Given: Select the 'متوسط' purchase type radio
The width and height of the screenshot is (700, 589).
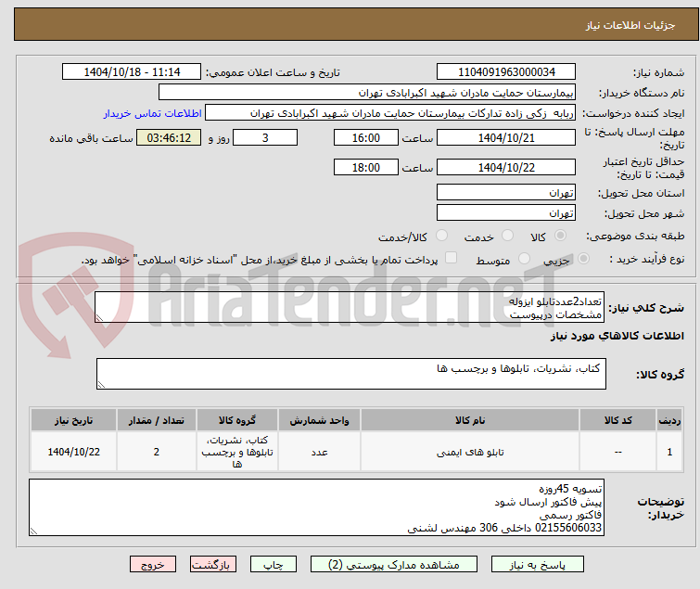Looking at the screenshot, I should tap(524, 259).
